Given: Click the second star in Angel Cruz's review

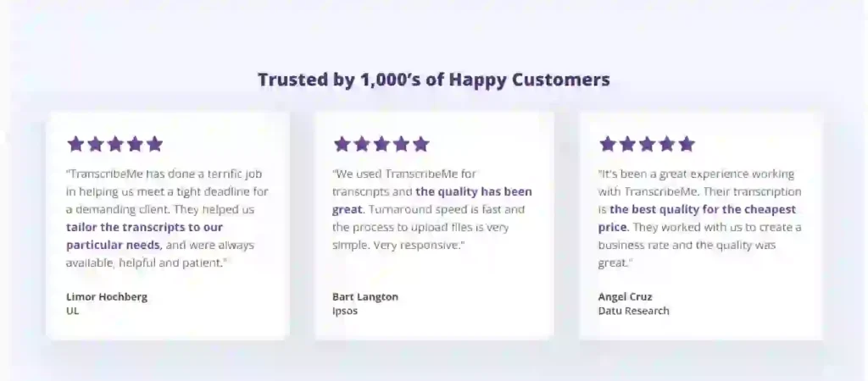Looking at the screenshot, I should 627,144.
